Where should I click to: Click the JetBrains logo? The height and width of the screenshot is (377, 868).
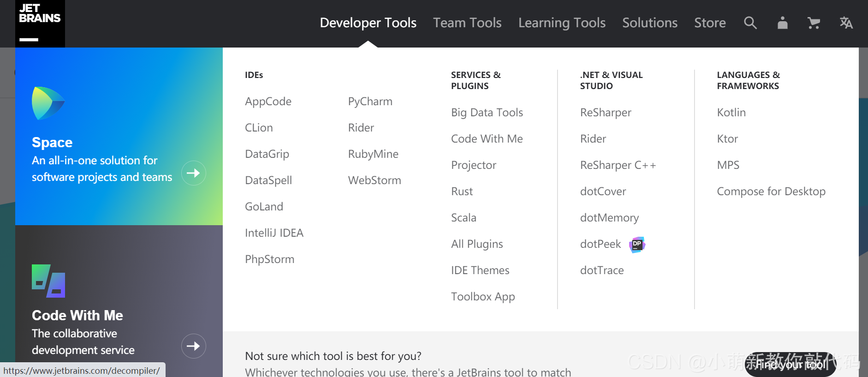coord(40,24)
